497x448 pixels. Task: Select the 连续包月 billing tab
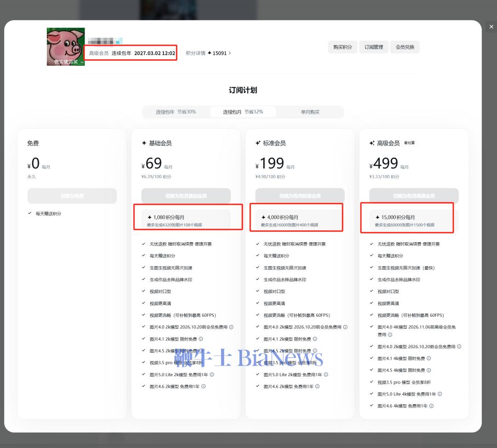(x=243, y=112)
